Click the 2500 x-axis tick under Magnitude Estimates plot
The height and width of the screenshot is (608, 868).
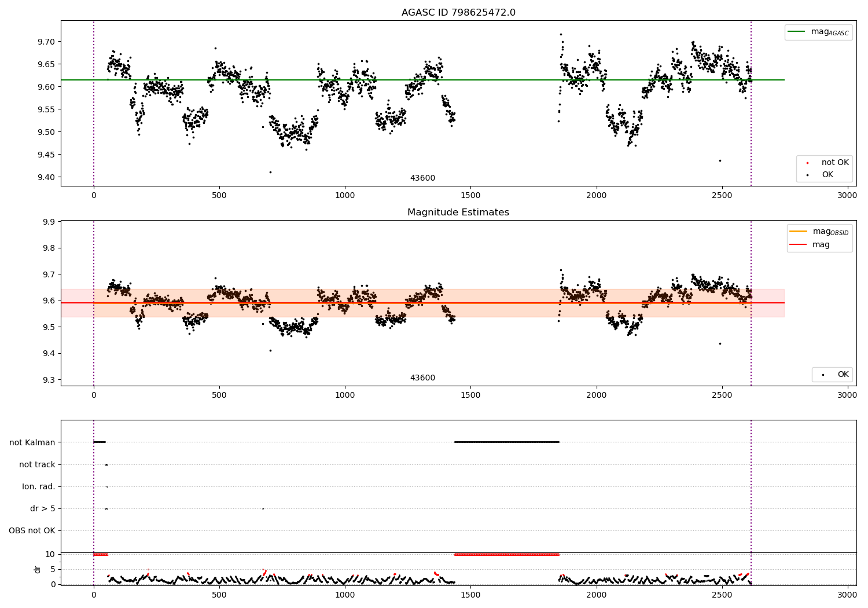point(722,395)
